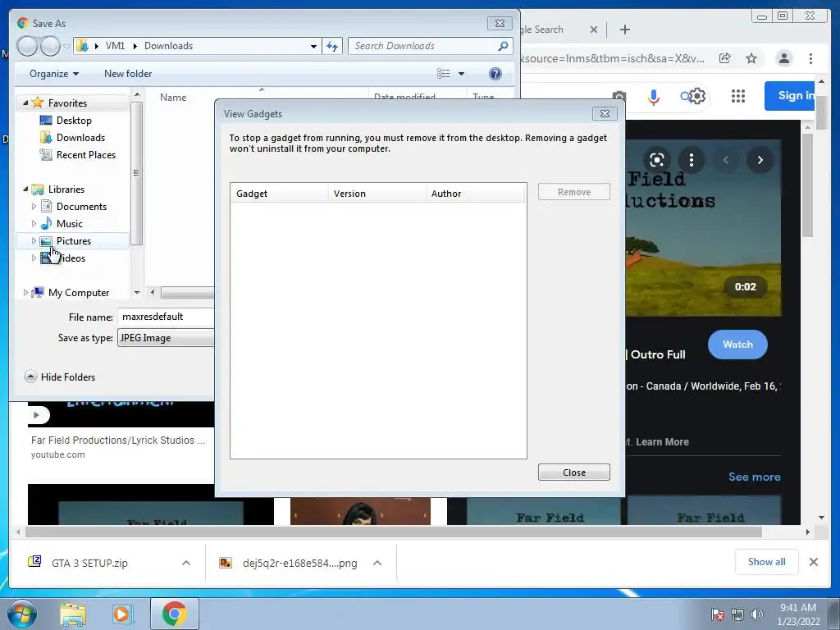840x630 pixels.
Task: Click the Learn More link
Action: pos(662,442)
